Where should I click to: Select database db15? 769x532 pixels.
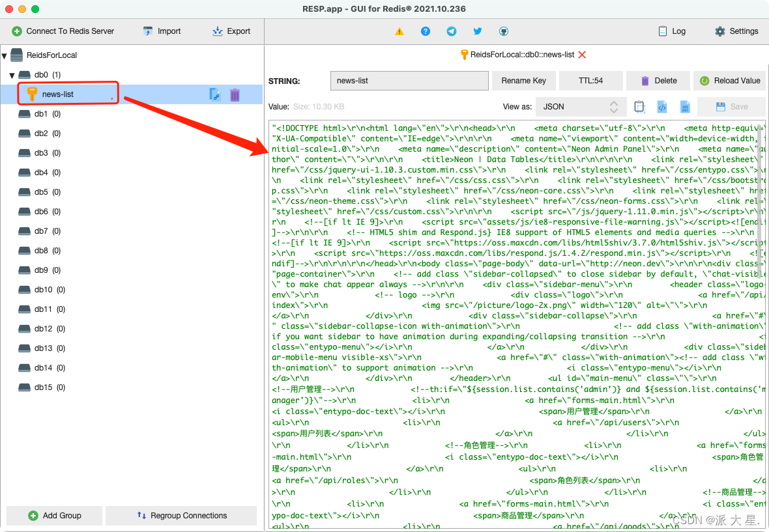coord(49,387)
